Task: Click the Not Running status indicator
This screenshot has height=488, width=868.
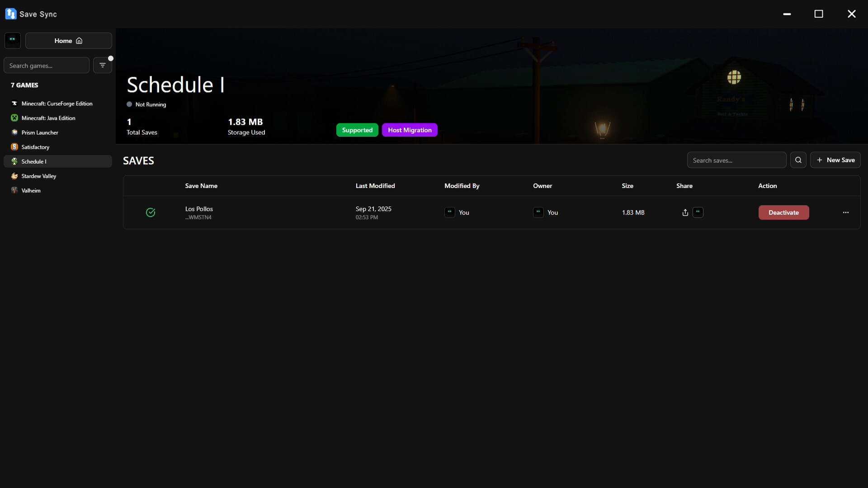Action: tap(146, 104)
